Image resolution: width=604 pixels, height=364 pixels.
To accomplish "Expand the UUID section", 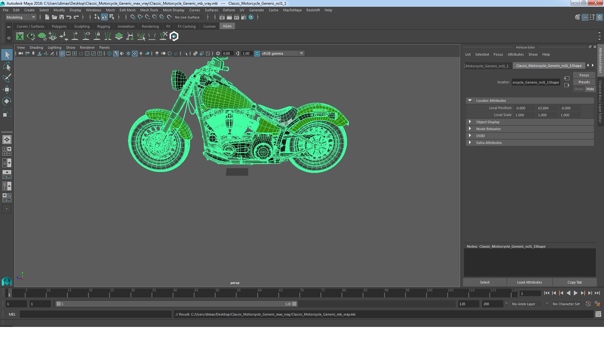I will [x=470, y=136].
